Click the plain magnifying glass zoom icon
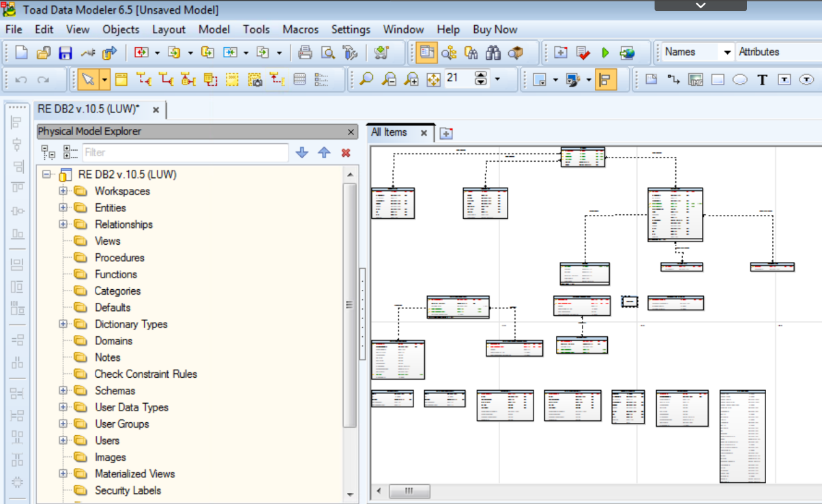 [366, 80]
